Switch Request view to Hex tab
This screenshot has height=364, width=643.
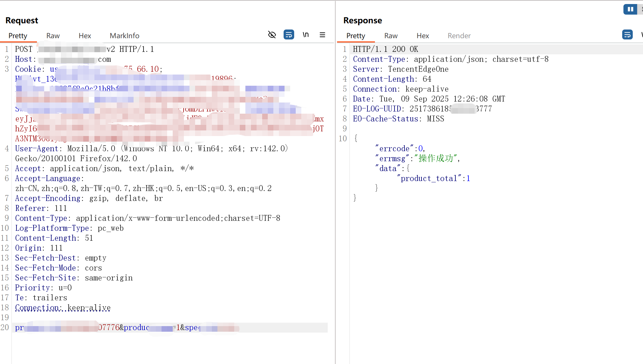(85, 36)
